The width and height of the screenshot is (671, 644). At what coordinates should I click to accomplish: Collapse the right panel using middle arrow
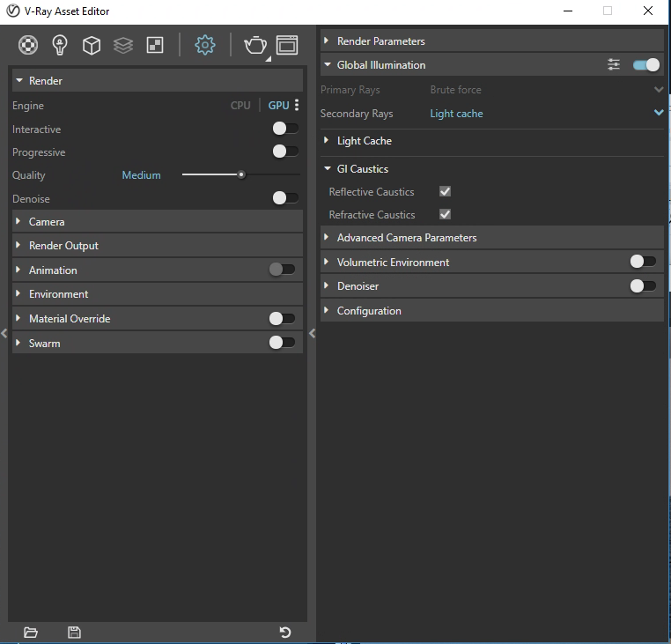point(313,333)
